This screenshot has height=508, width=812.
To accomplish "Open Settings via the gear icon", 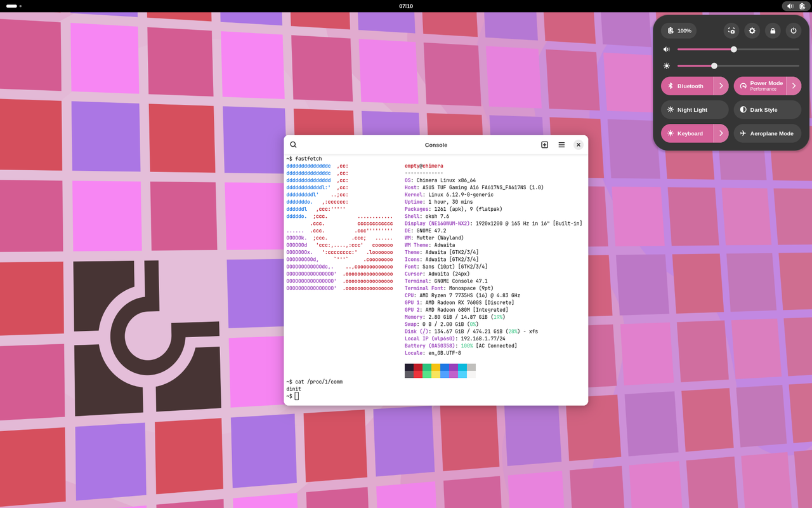I will click(x=752, y=30).
